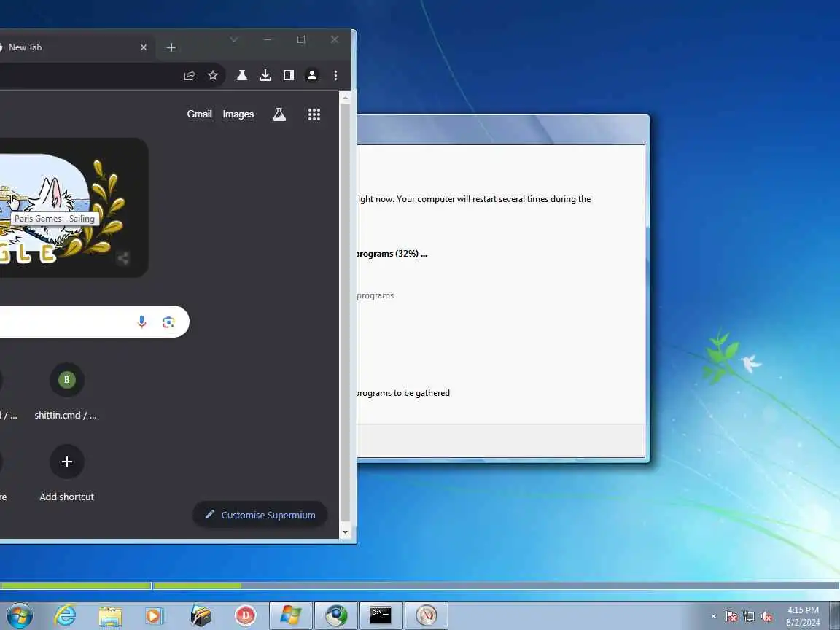Switch to the Windows setup taskbar button

tap(290, 615)
